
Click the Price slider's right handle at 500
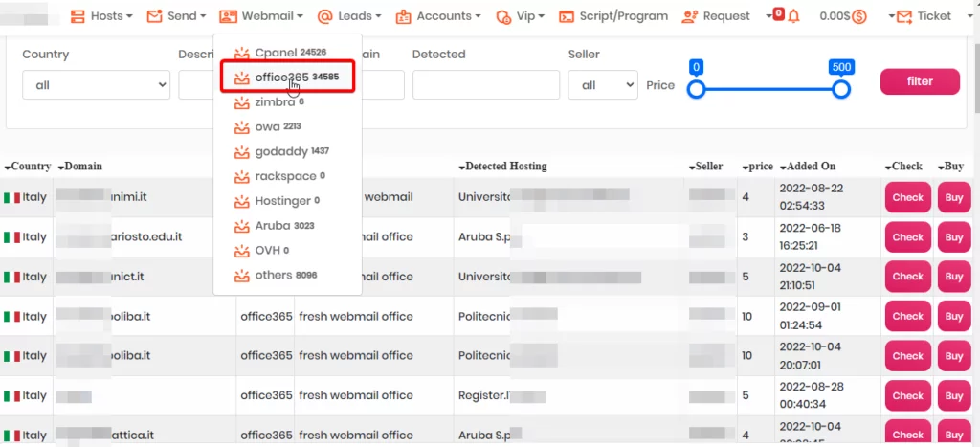(840, 89)
